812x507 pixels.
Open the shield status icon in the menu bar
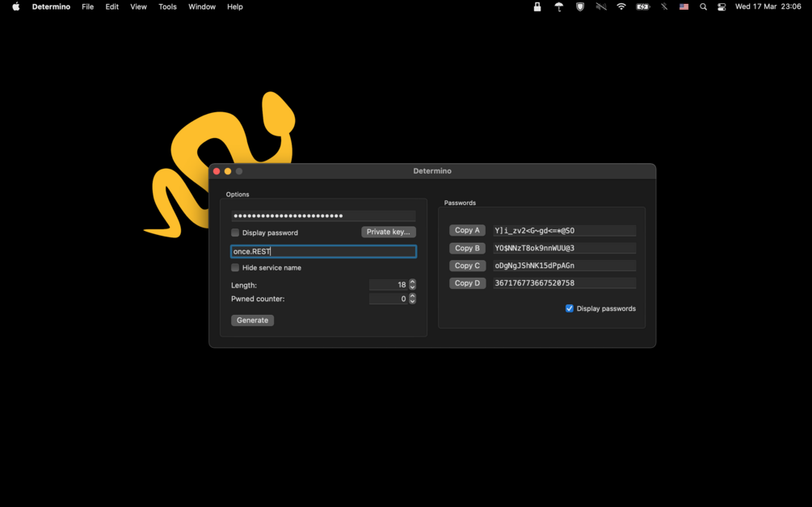[x=580, y=6]
